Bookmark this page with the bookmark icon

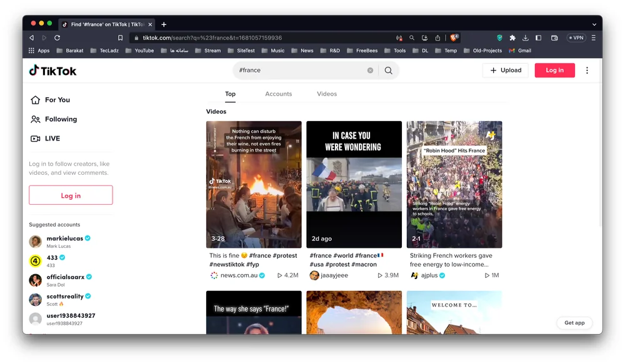coord(121,38)
